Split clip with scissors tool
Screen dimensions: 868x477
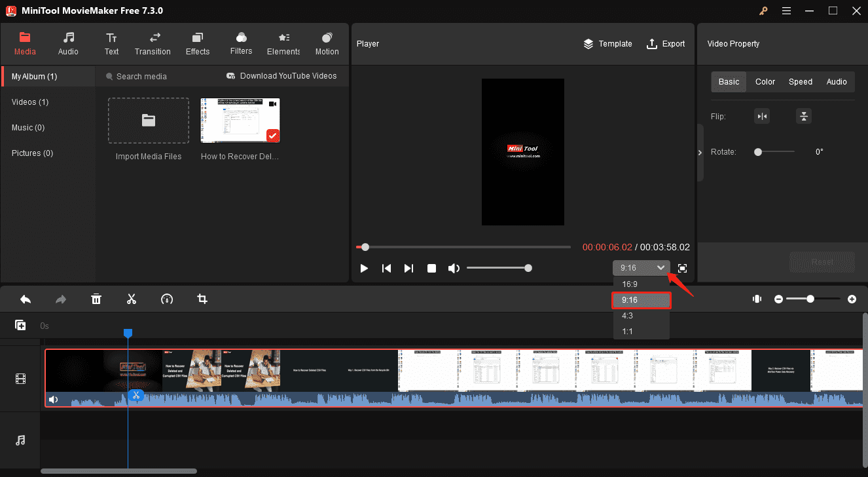(132, 299)
